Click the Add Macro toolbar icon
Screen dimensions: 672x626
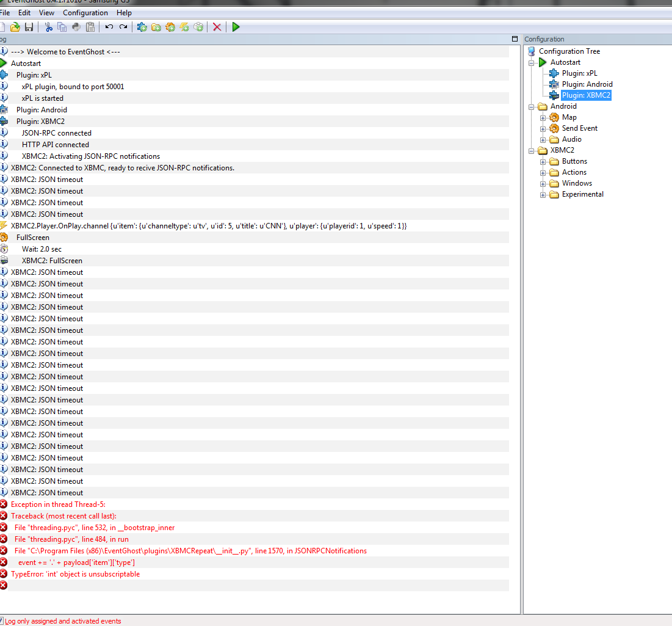(x=170, y=27)
